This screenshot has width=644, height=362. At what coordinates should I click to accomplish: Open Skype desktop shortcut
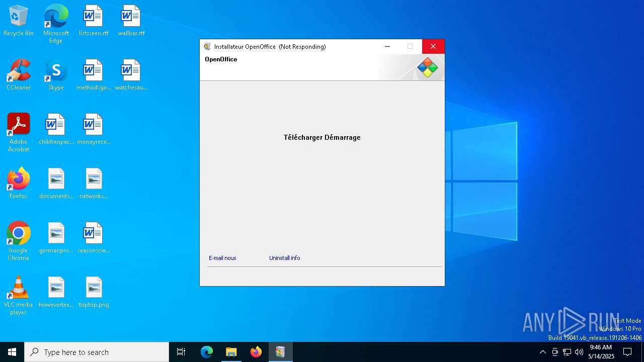(x=56, y=75)
